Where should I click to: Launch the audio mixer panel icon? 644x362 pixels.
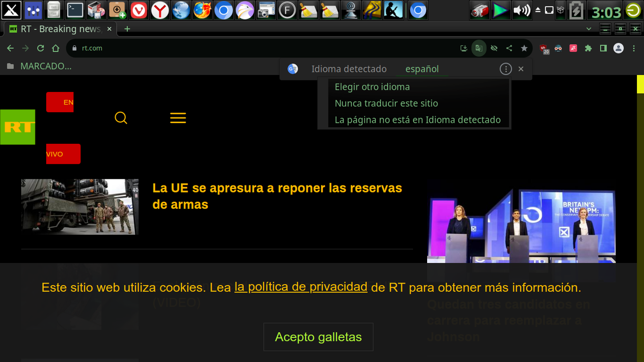[x=33, y=10]
